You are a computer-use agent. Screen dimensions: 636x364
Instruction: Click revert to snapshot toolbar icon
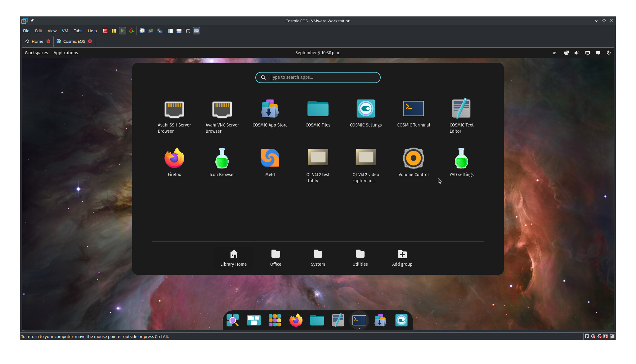click(x=151, y=31)
